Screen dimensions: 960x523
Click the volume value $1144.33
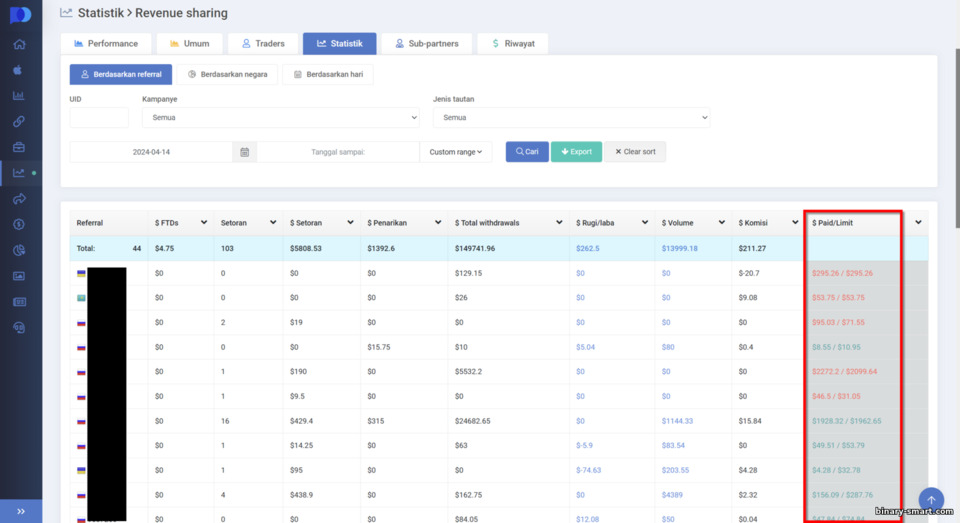pos(677,421)
